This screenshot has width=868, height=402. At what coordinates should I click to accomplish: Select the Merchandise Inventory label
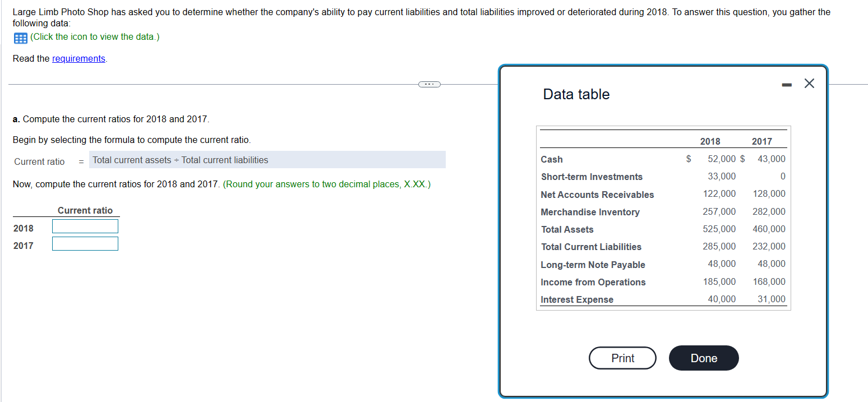tap(590, 212)
